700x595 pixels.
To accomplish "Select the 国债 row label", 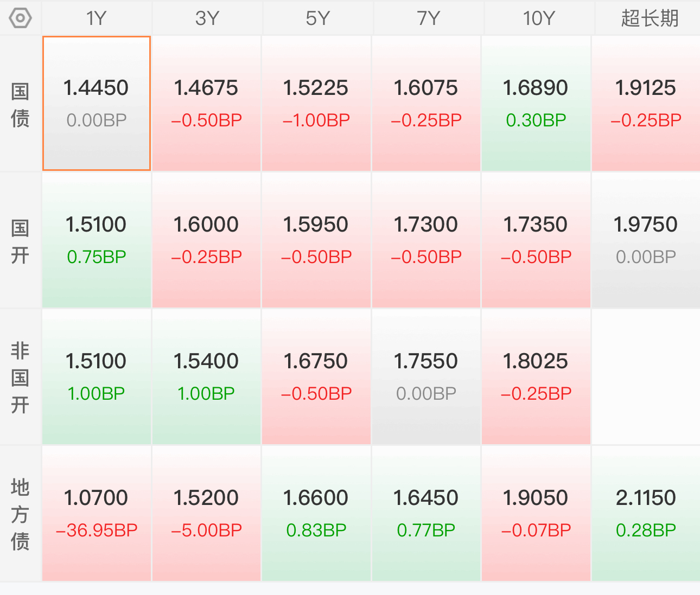I will [20, 104].
